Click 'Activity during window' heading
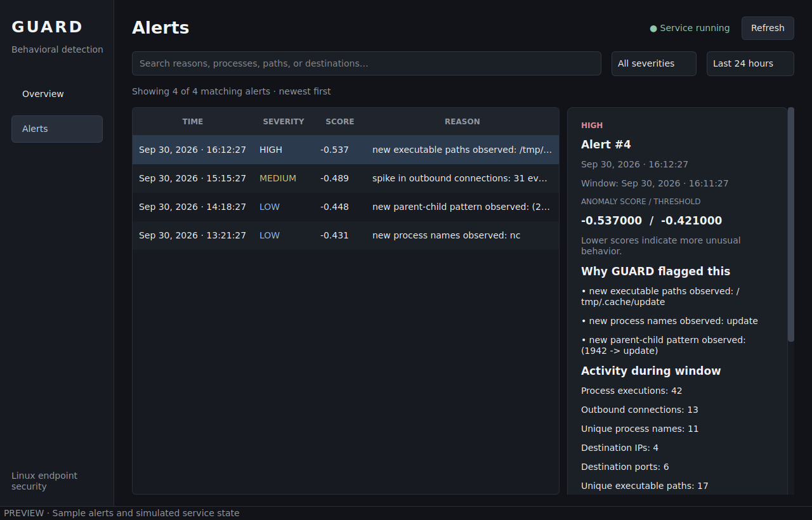The height and width of the screenshot is (520, 812). pos(651,371)
